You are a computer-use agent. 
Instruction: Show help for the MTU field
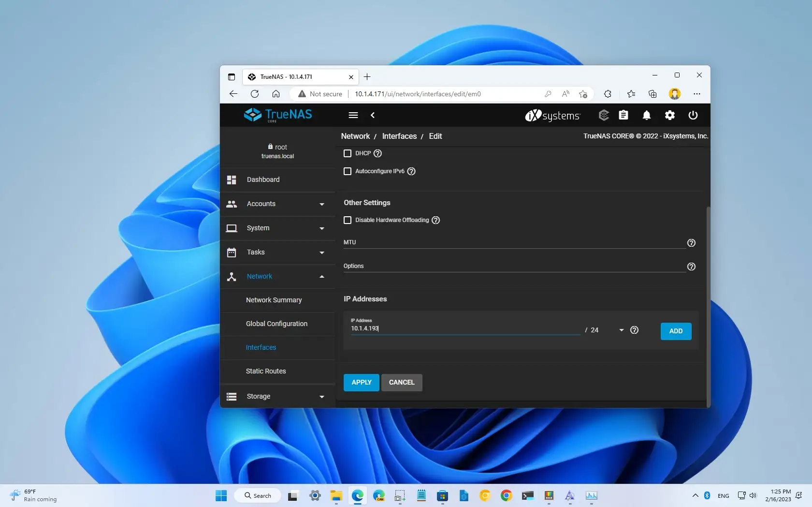(691, 243)
